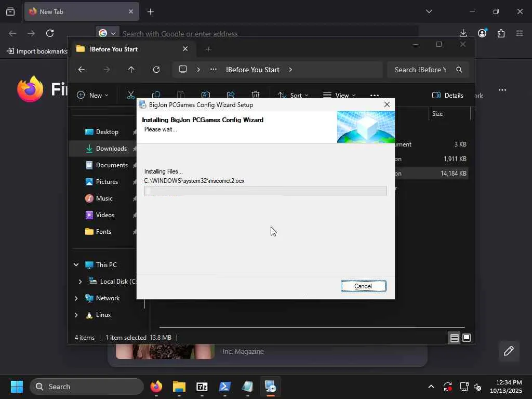Open Firefox extensions menu

coord(501,33)
